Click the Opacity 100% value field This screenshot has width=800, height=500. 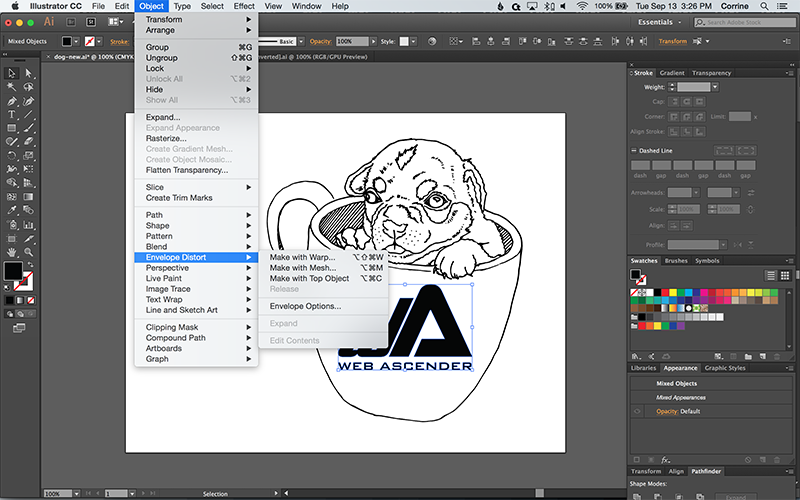coord(352,41)
